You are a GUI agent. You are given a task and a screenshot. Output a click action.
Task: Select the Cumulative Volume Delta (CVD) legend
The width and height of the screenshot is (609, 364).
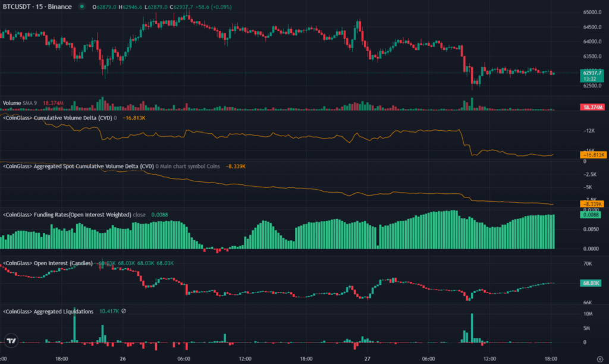(58, 118)
